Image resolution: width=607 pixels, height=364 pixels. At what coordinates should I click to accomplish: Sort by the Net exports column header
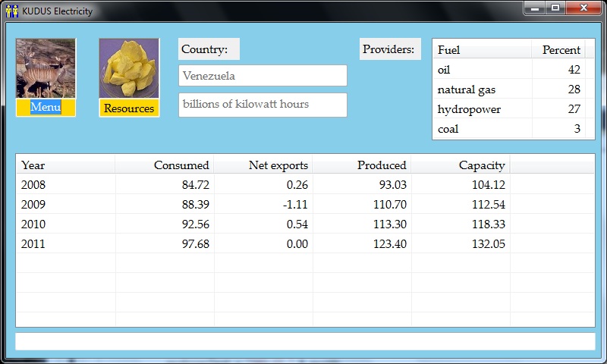coord(263,165)
